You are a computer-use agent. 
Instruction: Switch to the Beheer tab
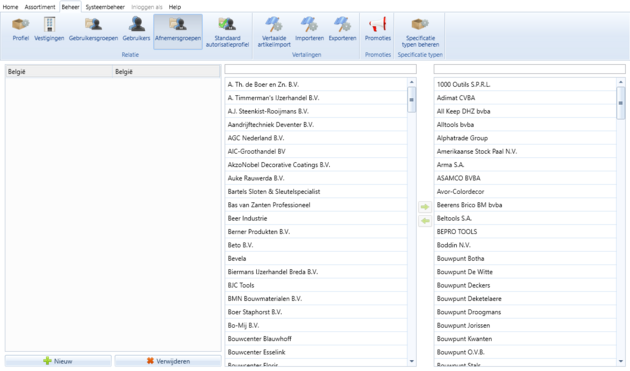pyautogui.click(x=70, y=7)
